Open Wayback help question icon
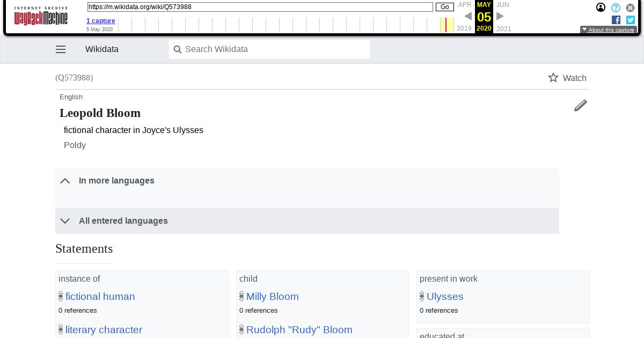Viewport: 644px width, 338px height. [616, 8]
